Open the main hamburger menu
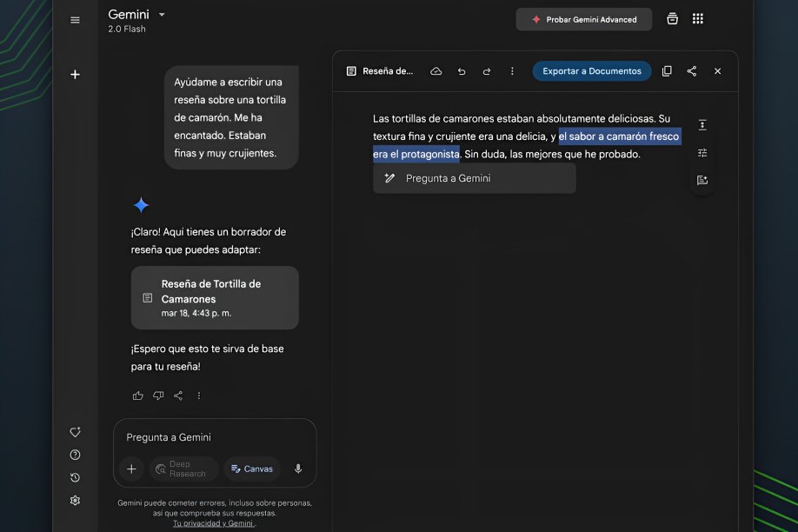Viewport: 798px width, 532px height. [x=75, y=20]
